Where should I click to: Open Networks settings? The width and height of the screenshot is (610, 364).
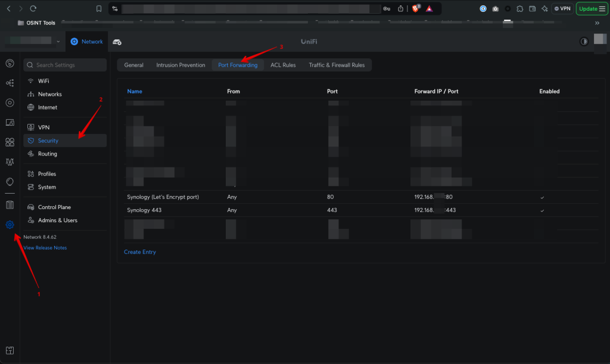coord(65,94)
